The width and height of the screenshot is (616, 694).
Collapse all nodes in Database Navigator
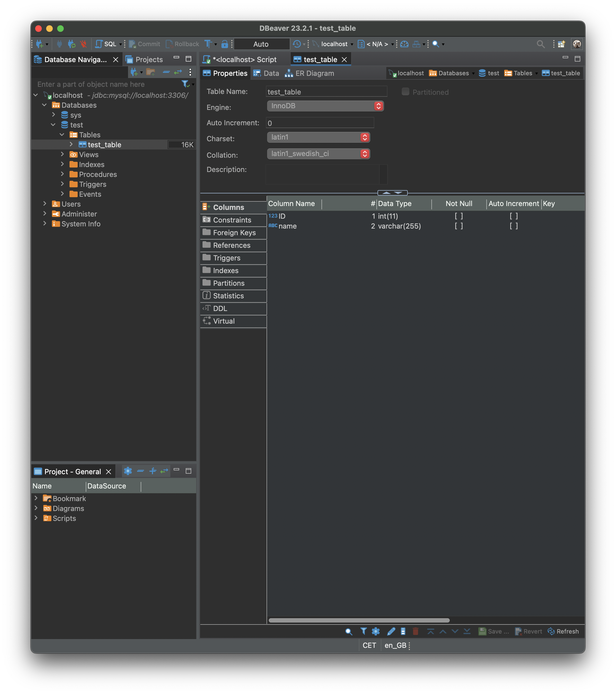point(166,72)
